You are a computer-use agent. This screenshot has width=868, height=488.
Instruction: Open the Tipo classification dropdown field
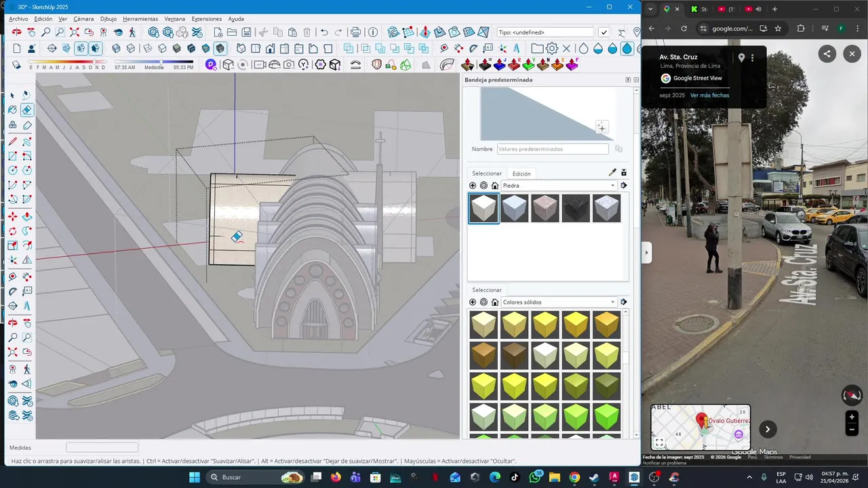coord(545,32)
